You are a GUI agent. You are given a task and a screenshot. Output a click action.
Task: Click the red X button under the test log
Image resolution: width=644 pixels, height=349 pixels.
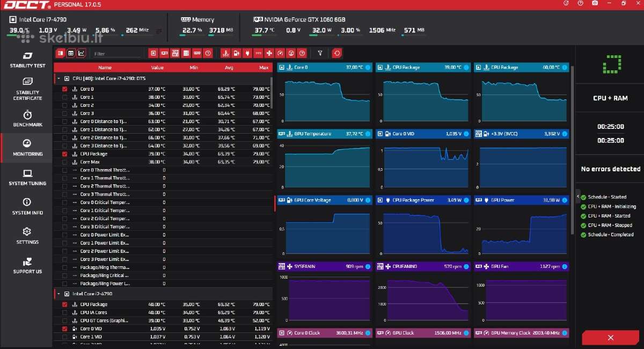pyautogui.click(x=610, y=338)
